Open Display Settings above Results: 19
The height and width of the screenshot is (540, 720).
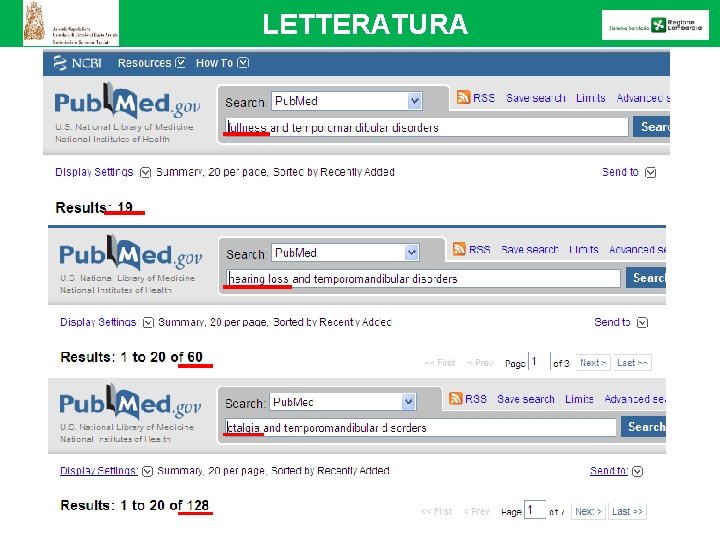[94, 172]
